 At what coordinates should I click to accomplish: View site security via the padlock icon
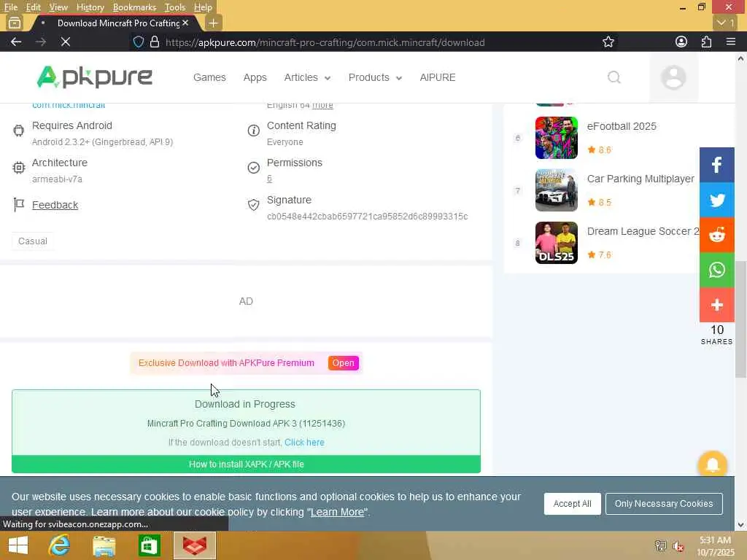click(x=155, y=42)
